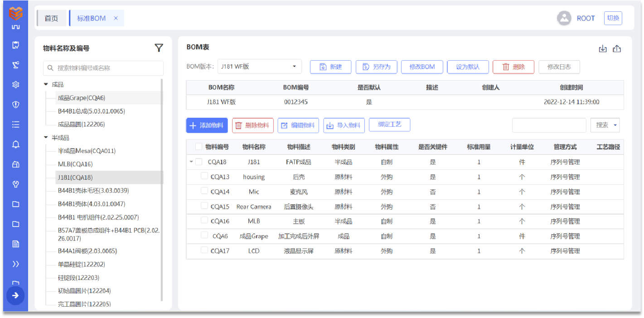Viewport: 644px width, 318px height.
Task: Open the clipboard-check icon in sidebar
Action: [x=16, y=45]
